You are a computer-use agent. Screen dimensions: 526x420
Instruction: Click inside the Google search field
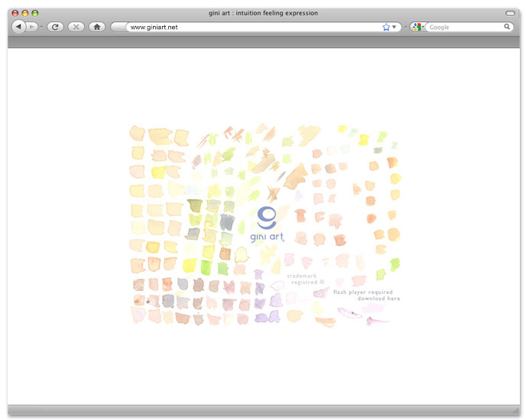(463, 27)
